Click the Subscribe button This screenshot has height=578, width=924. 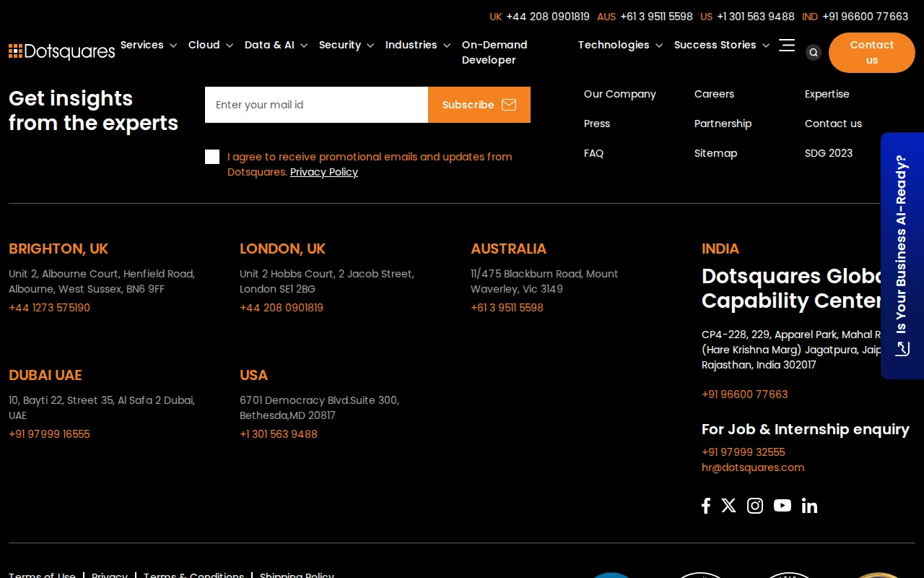point(479,105)
